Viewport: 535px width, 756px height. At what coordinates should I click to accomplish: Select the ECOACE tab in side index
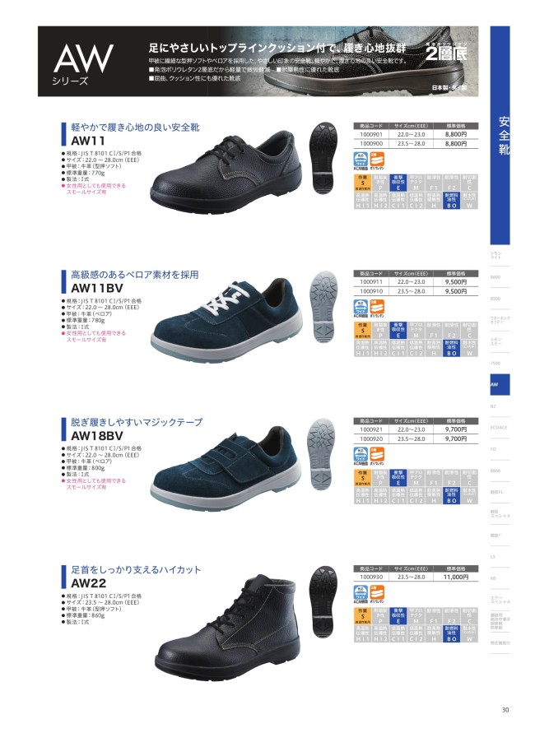click(x=500, y=428)
